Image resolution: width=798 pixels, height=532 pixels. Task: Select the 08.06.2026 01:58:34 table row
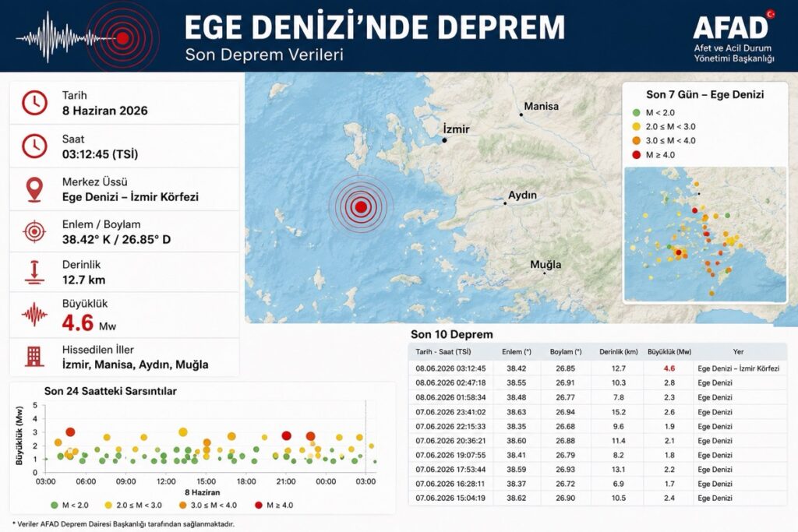point(598,397)
